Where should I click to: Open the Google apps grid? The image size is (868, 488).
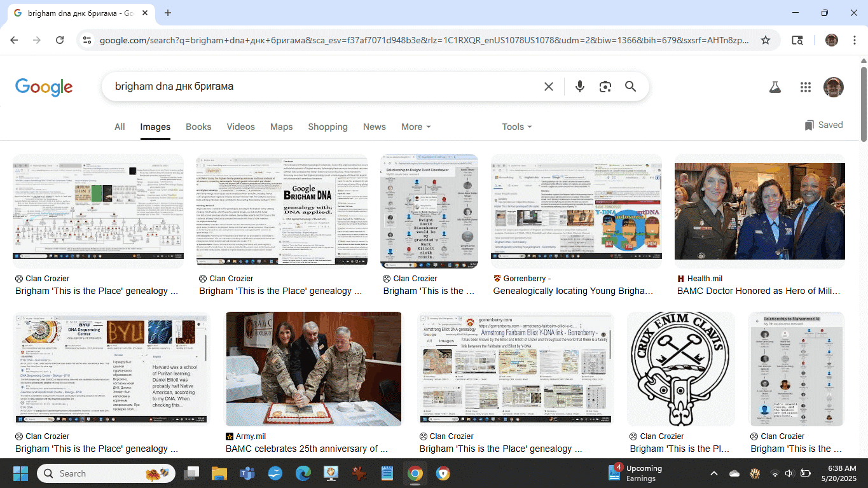806,87
